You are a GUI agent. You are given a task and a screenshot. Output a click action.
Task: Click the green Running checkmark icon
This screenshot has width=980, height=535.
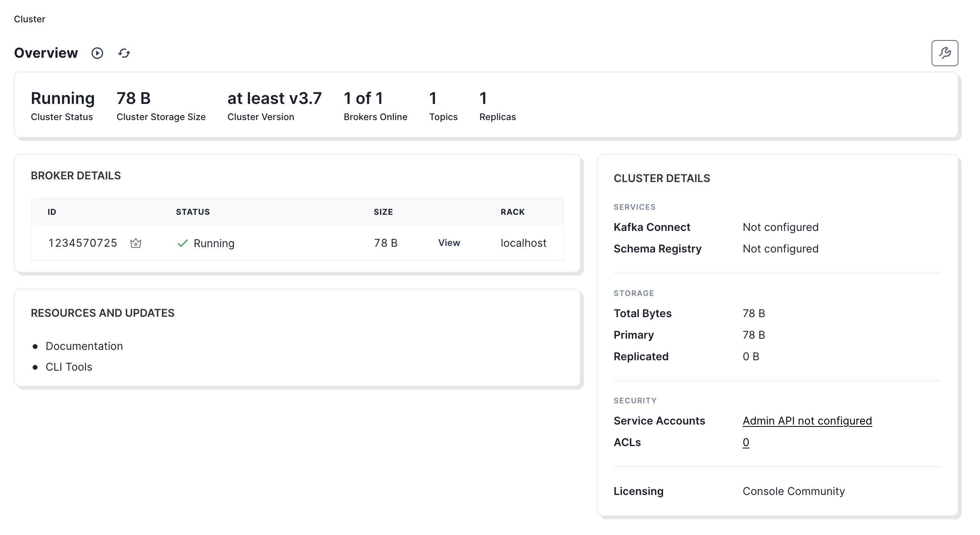coord(182,243)
